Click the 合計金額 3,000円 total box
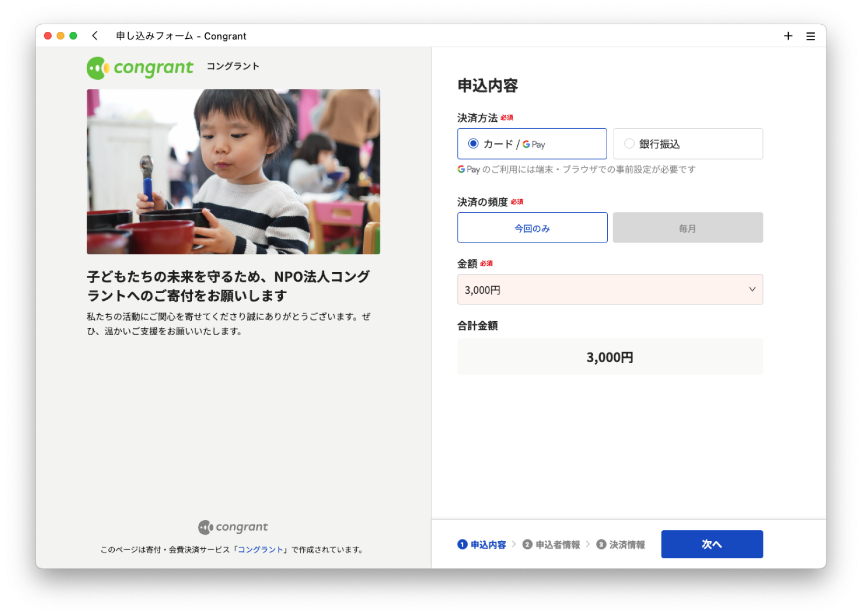Screen dimensions: 862x616 (610, 357)
